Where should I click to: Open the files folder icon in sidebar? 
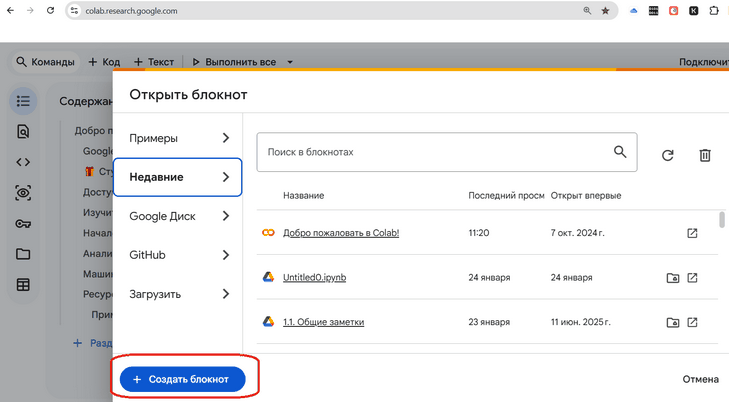point(23,254)
